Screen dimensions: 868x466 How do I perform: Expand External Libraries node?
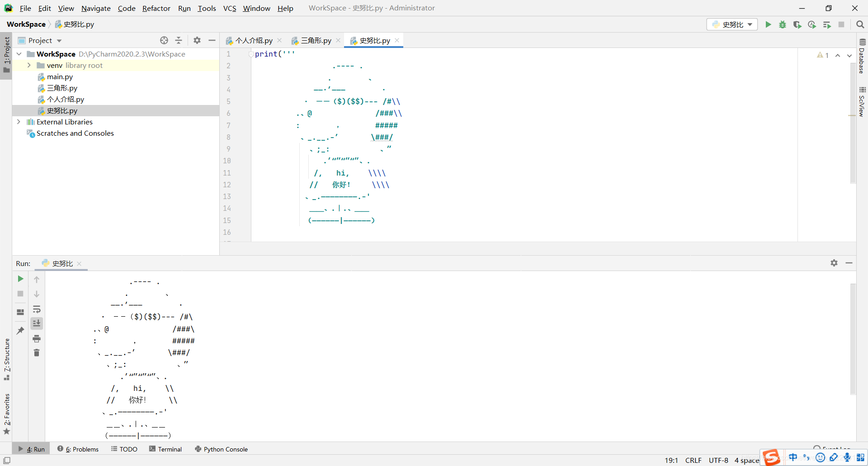tap(19, 122)
